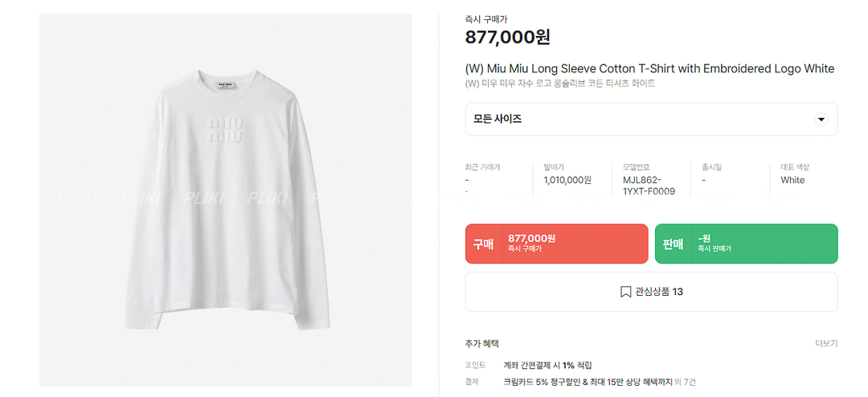This screenshot has height=397, width=868.
Task: Open the 외 7건 additional payment benefits
Action: 685,382
